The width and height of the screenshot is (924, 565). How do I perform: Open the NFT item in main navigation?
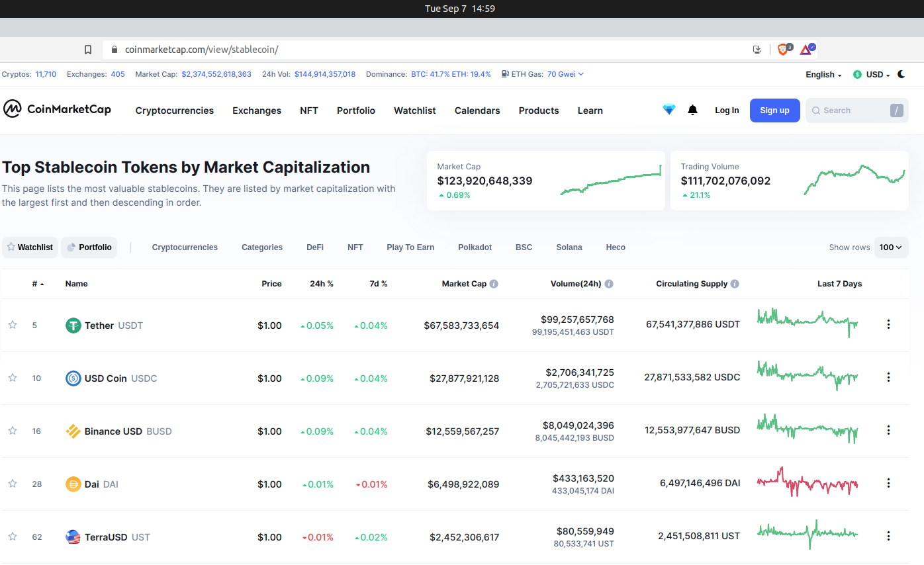(x=309, y=110)
